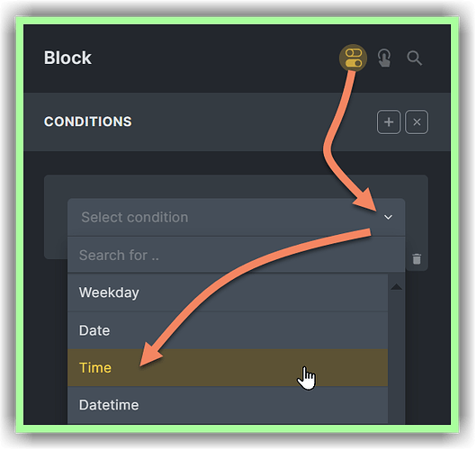Click the Block panel title
This screenshot has height=450, width=476.
pyautogui.click(x=67, y=58)
